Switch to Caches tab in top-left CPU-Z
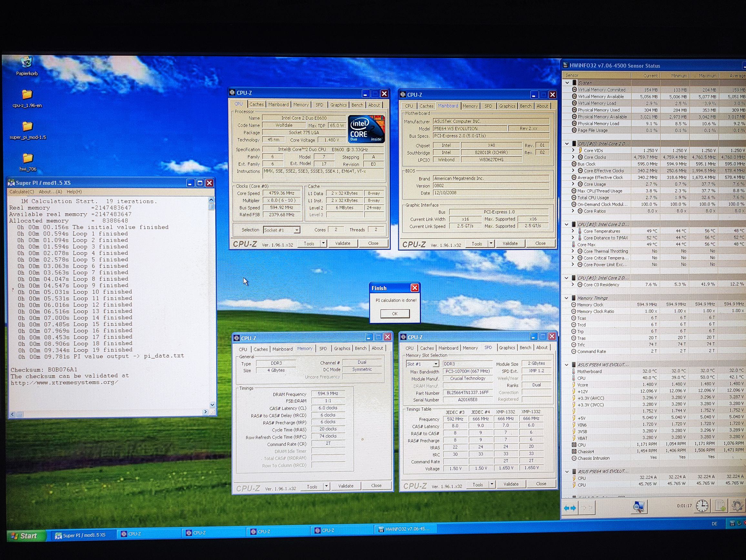The image size is (746, 560). click(x=256, y=105)
